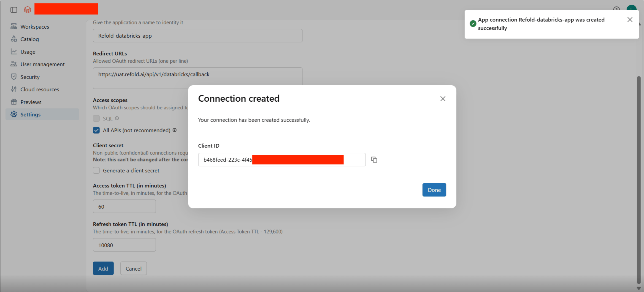The height and width of the screenshot is (292, 644).
Task: Click the "Connection created" heading
Action: tap(239, 98)
